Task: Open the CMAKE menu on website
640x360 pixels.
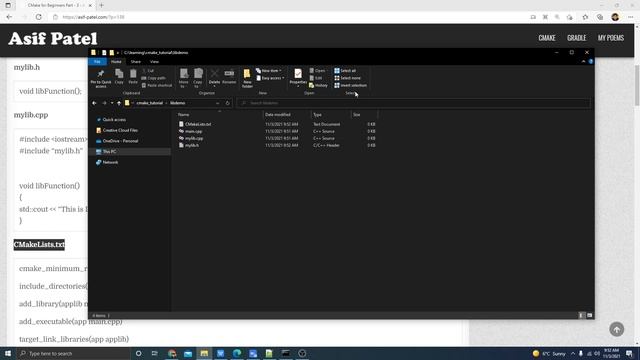Action: coord(547,38)
